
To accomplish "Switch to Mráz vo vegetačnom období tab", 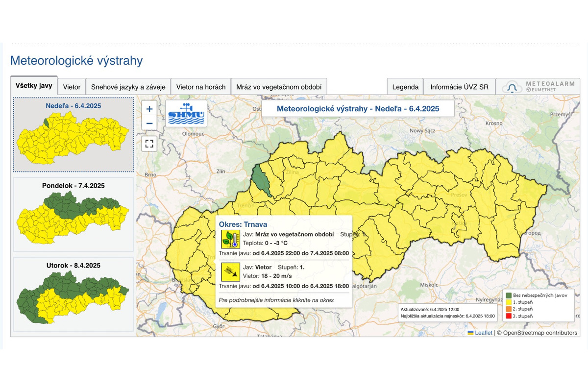I will tap(278, 87).
